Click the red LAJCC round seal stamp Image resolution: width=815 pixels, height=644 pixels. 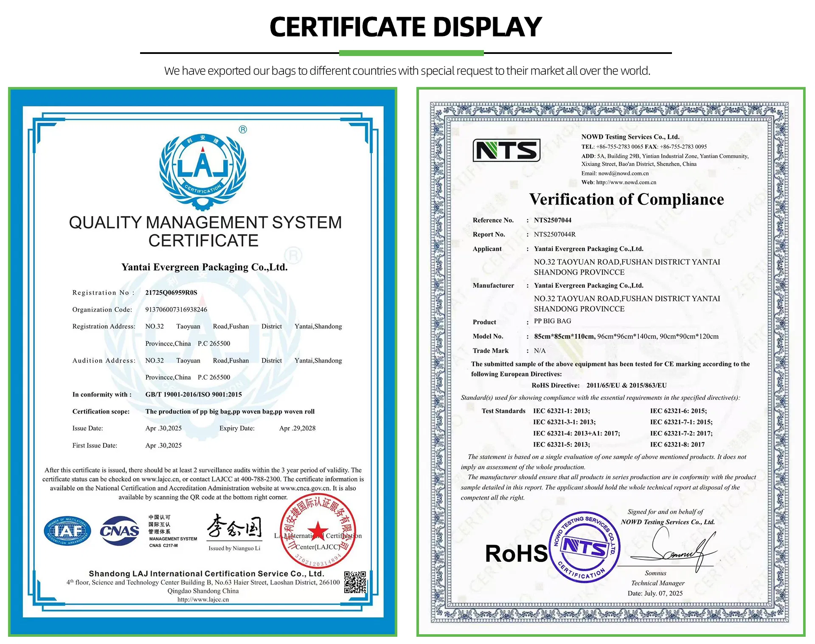318,531
